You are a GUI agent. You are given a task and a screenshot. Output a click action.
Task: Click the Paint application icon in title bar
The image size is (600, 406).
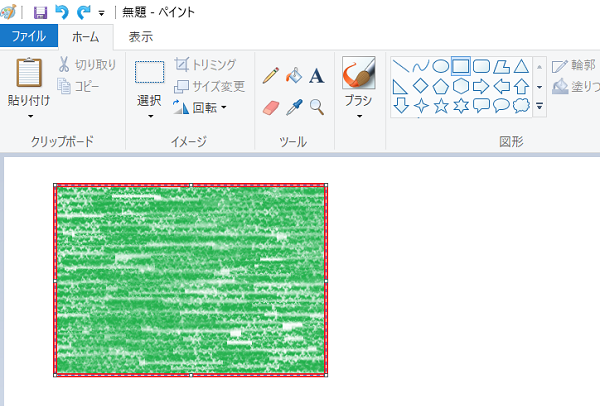click(8, 12)
